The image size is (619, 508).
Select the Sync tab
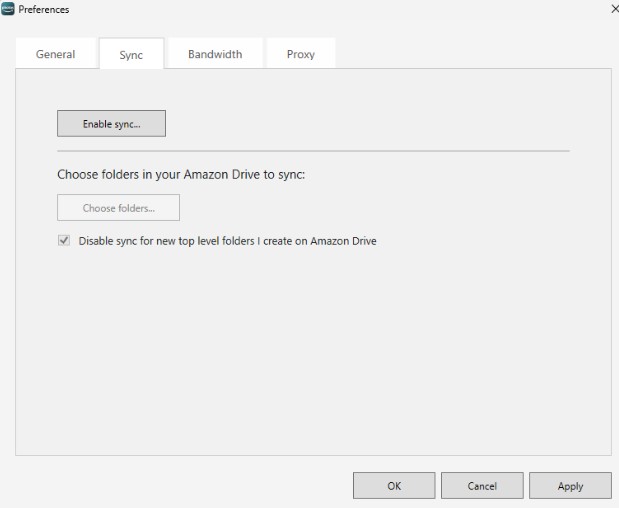pyautogui.click(x=131, y=54)
